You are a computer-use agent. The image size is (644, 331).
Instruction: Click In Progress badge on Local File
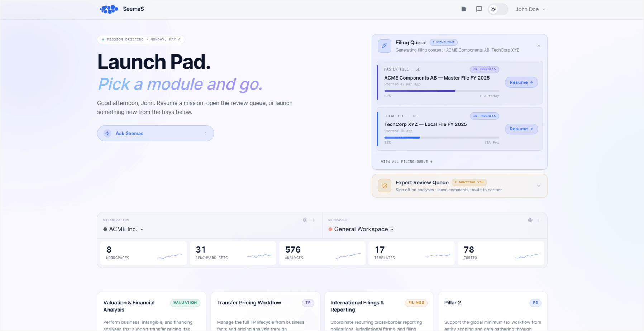[x=485, y=116]
